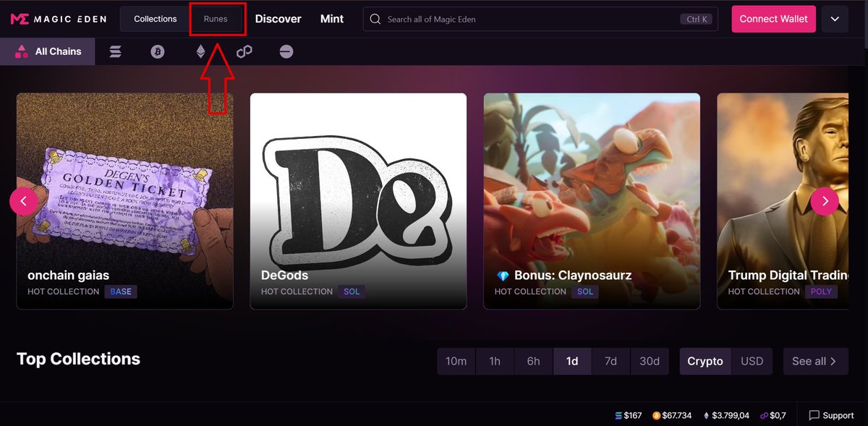
Task: Filter by Bitcoin chain icon
Action: point(158,51)
